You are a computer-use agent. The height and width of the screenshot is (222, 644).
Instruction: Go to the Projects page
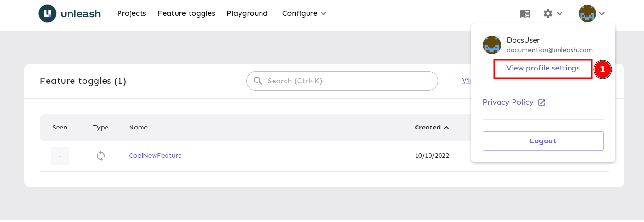pos(131,13)
